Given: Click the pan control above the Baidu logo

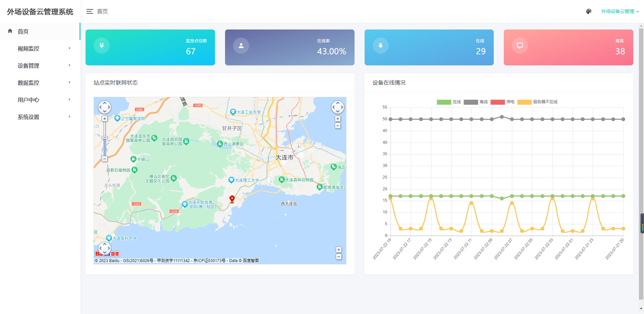Looking at the screenshot, I should coord(105,248).
